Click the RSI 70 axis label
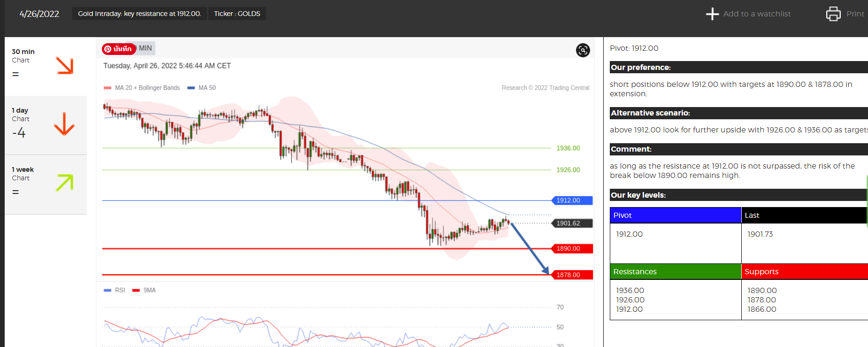Screen dimensions: 868x347 click(560, 307)
